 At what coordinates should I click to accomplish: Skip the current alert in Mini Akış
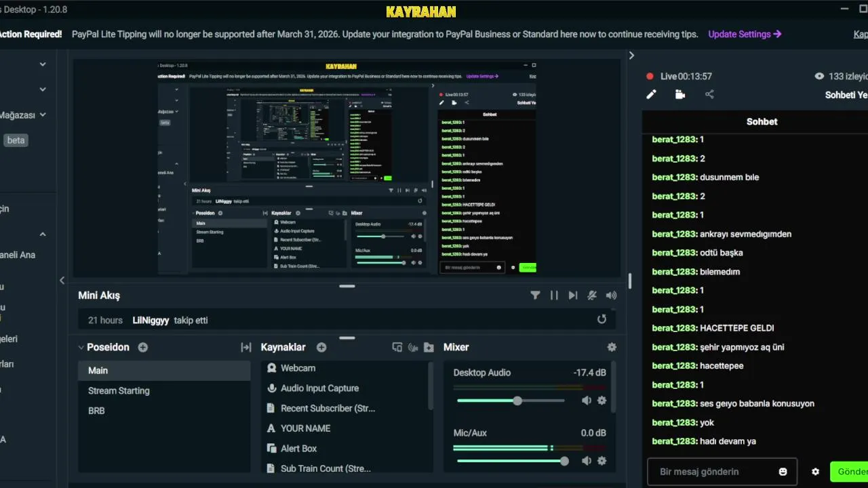point(573,295)
